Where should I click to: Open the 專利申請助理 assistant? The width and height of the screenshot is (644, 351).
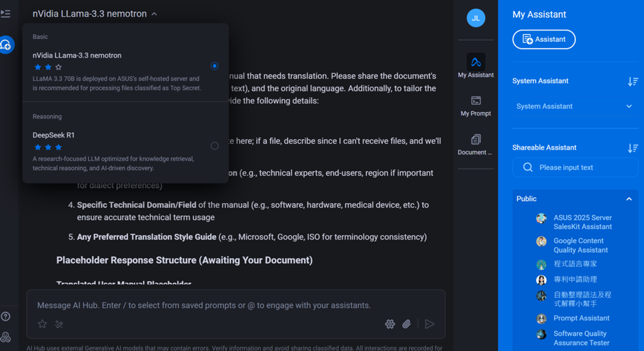point(575,279)
